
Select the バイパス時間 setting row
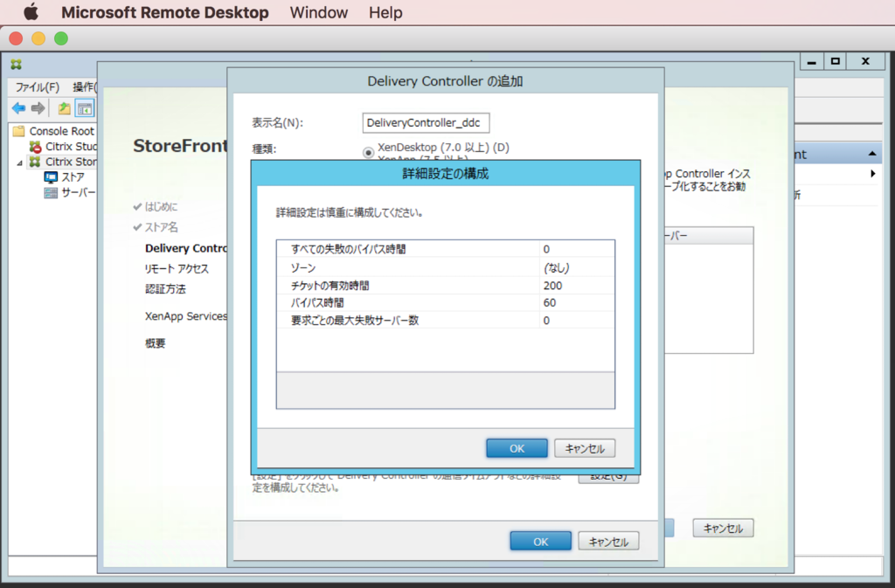click(445, 302)
